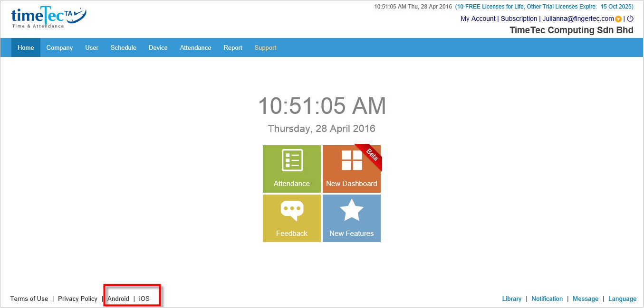Open the iOS app link
This screenshot has height=308, width=644.
pyautogui.click(x=144, y=299)
